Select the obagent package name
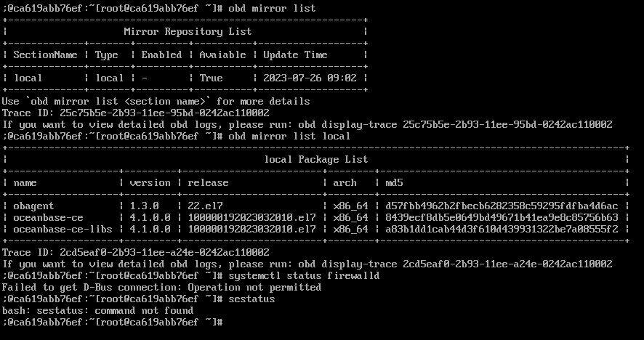The height and width of the screenshot is (340, 644). [33, 206]
